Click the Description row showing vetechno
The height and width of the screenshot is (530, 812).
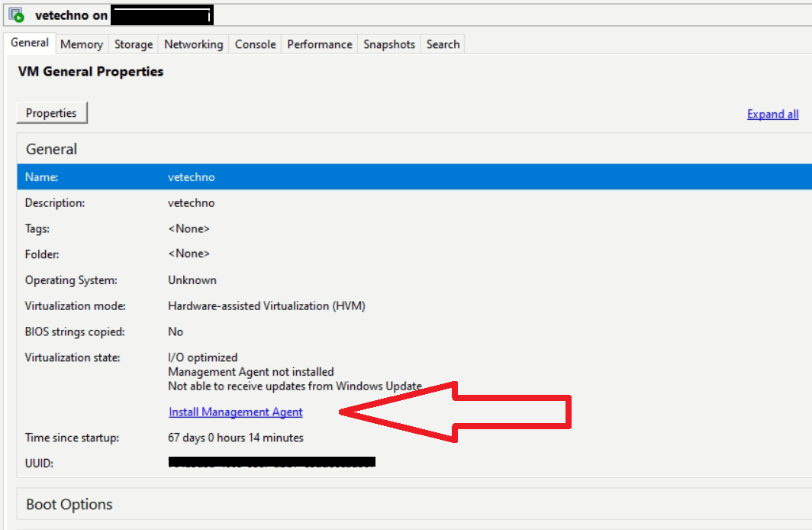[x=229, y=202]
